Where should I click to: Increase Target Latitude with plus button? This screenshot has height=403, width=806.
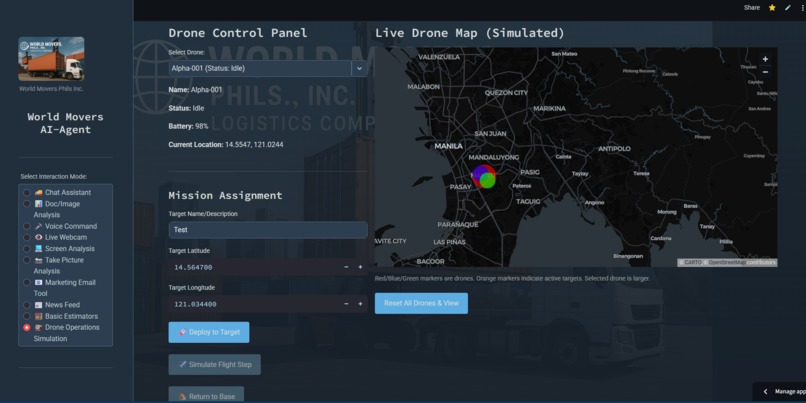click(x=360, y=267)
